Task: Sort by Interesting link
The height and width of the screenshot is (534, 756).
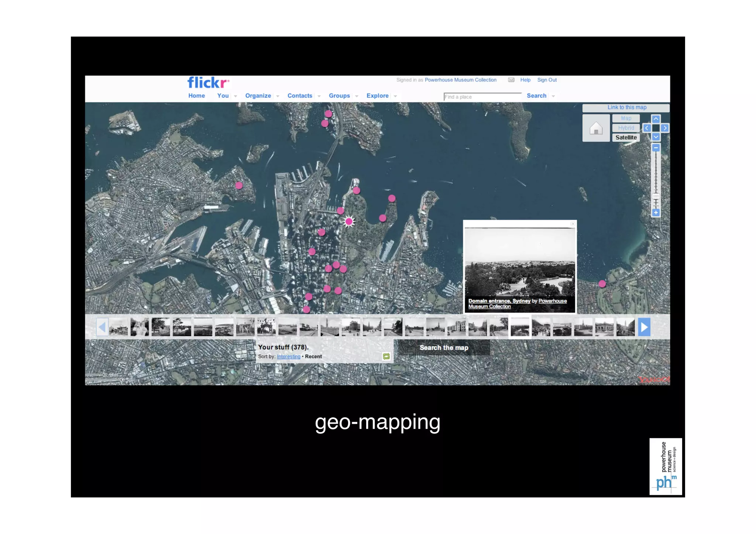Action: click(x=288, y=356)
